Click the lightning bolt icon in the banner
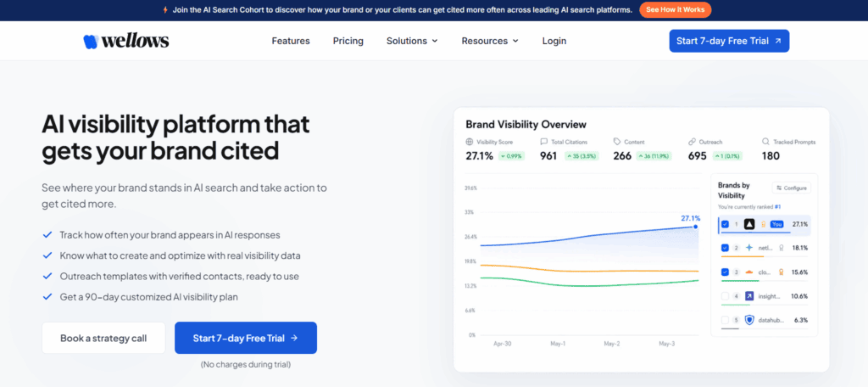 (165, 10)
